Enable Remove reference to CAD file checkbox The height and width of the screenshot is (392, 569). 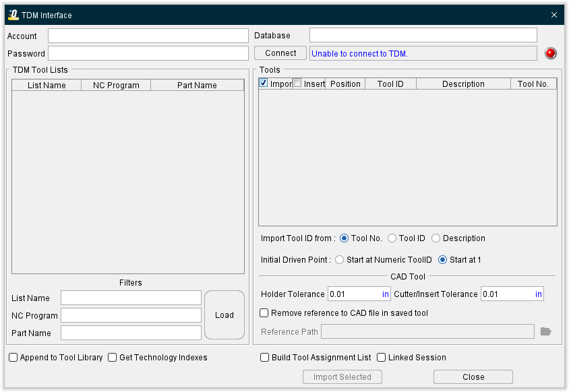coord(264,313)
